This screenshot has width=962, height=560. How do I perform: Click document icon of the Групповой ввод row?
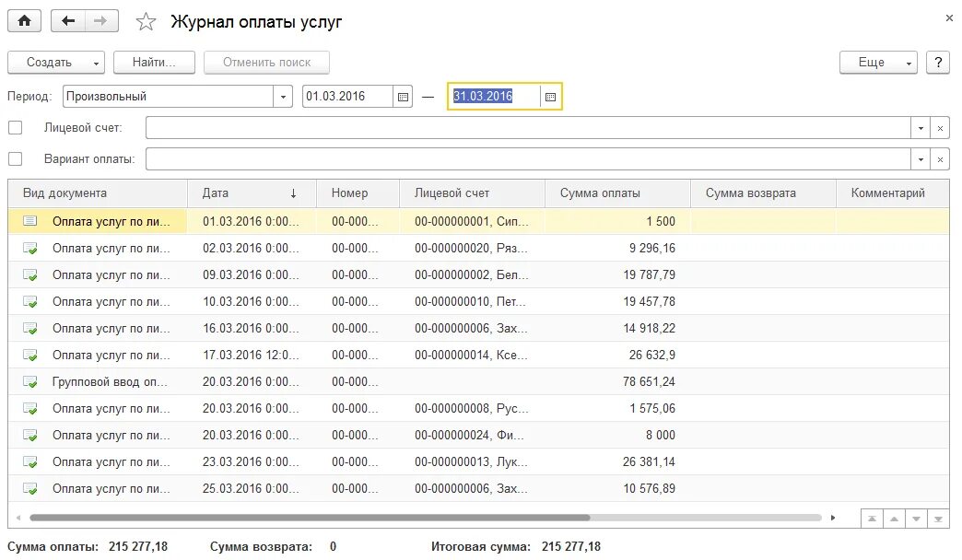tap(30, 381)
